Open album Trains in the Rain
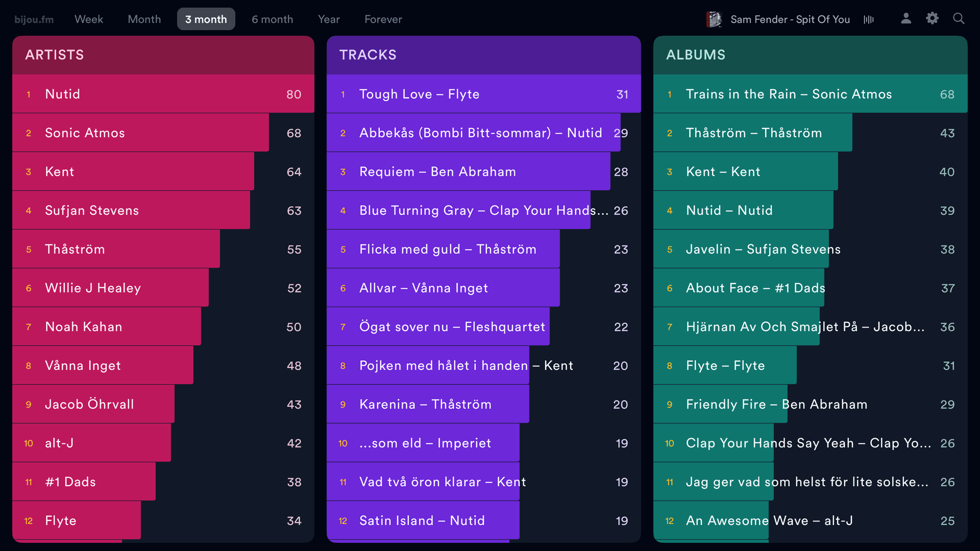This screenshot has width=980, height=551. pos(811,94)
